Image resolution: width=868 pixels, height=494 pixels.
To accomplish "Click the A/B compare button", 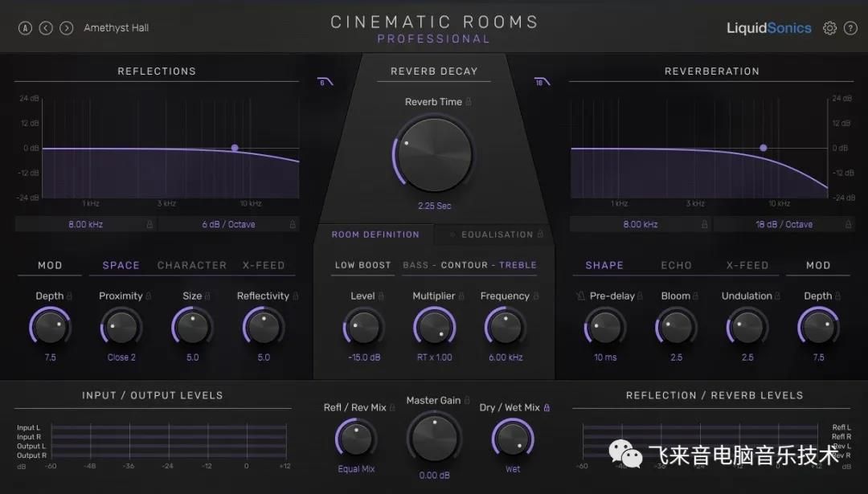I will (25, 27).
